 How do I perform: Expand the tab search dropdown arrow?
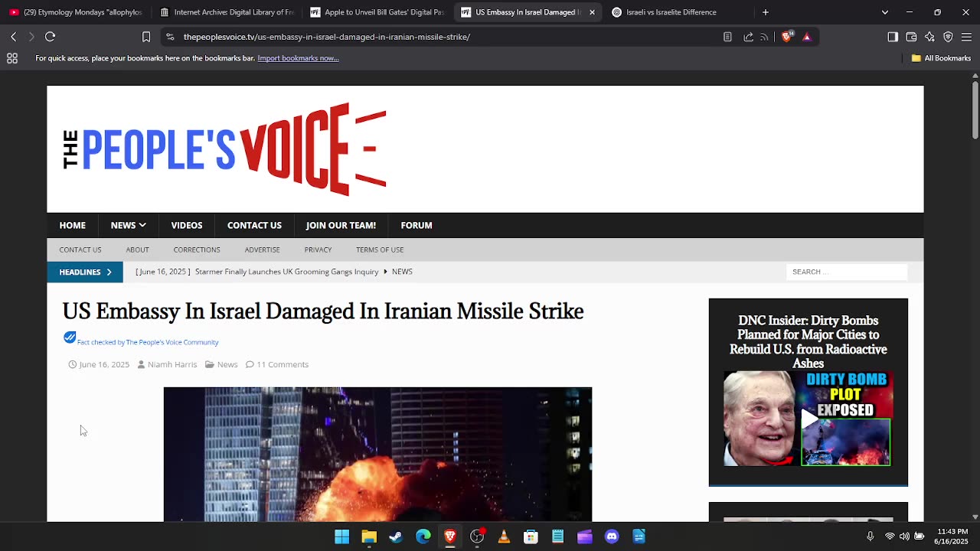tap(885, 12)
